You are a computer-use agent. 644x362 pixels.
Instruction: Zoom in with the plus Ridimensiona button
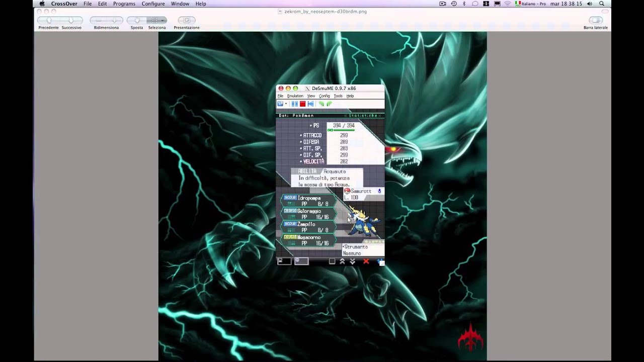tap(115, 20)
